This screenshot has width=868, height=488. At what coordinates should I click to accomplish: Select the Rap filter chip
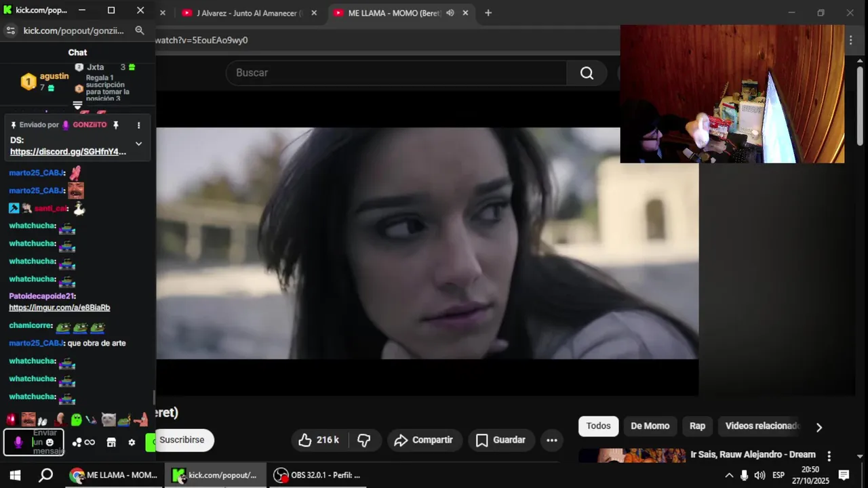[697, 426]
